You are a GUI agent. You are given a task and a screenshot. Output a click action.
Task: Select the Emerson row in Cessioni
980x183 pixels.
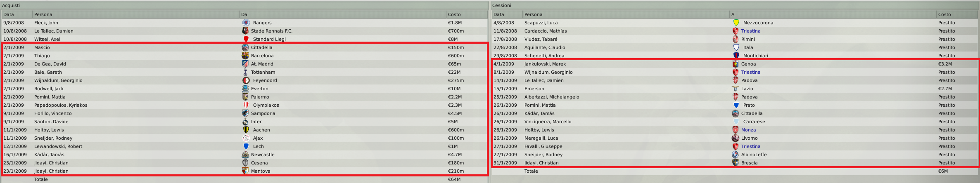click(x=534, y=89)
